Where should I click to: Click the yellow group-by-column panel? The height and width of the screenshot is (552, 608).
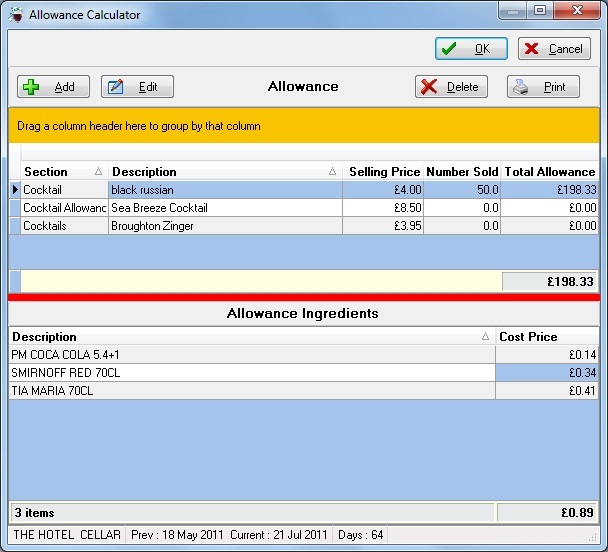tap(304, 126)
